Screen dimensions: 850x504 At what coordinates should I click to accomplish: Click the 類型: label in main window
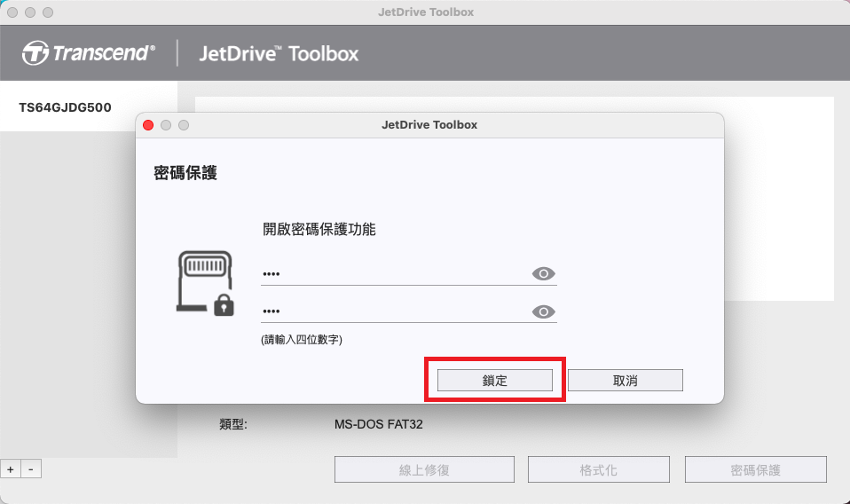(x=233, y=424)
